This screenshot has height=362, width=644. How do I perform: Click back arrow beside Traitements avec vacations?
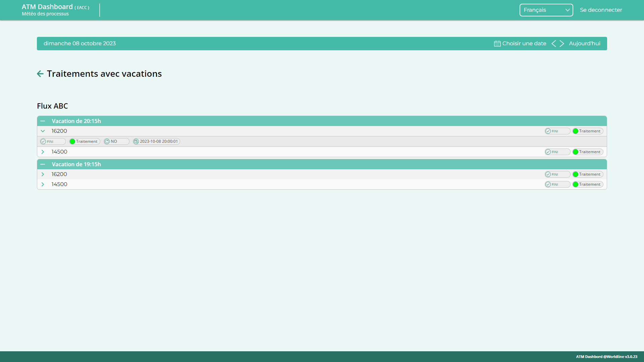click(x=40, y=74)
